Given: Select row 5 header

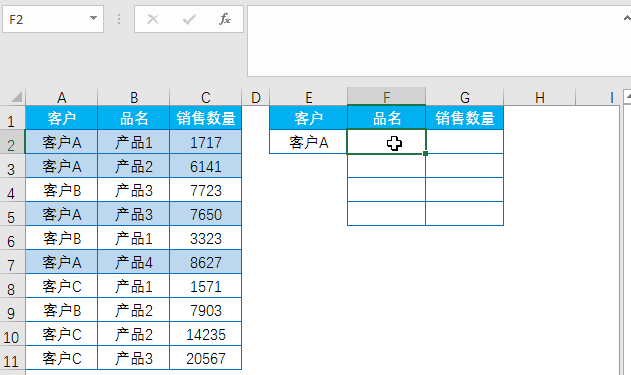Looking at the screenshot, I should (11, 214).
